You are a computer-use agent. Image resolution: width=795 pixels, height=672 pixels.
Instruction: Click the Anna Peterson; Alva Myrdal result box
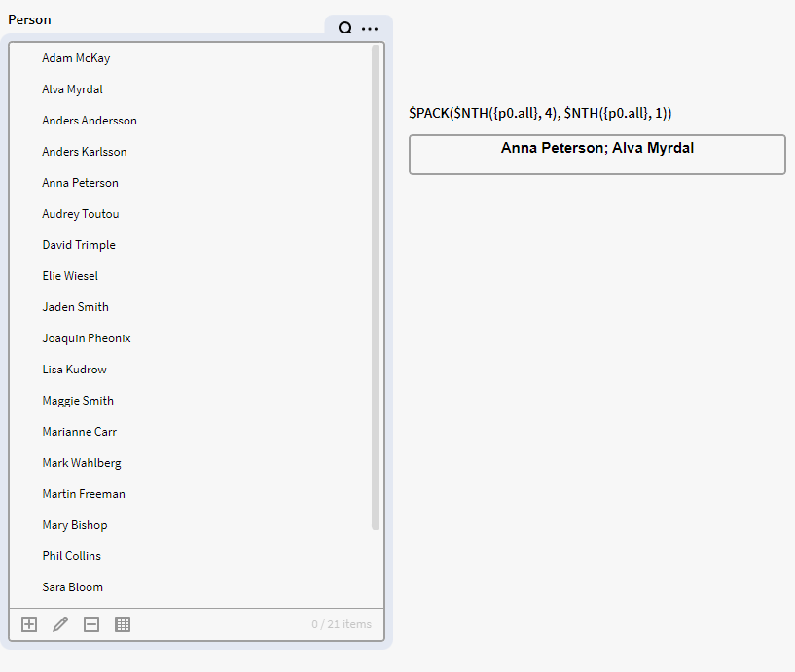pos(596,155)
